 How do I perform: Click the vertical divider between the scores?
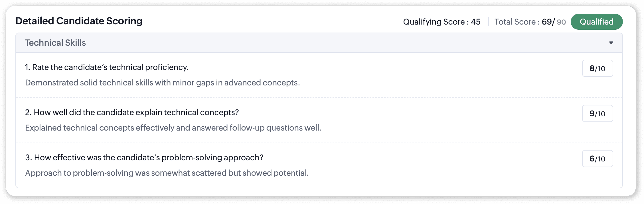click(489, 22)
